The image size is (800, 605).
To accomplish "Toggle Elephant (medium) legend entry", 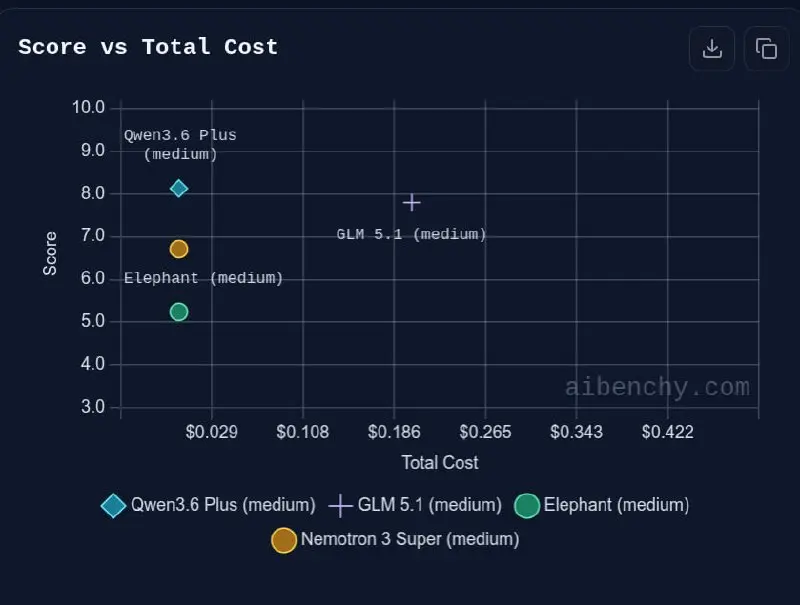I will point(602,505).
